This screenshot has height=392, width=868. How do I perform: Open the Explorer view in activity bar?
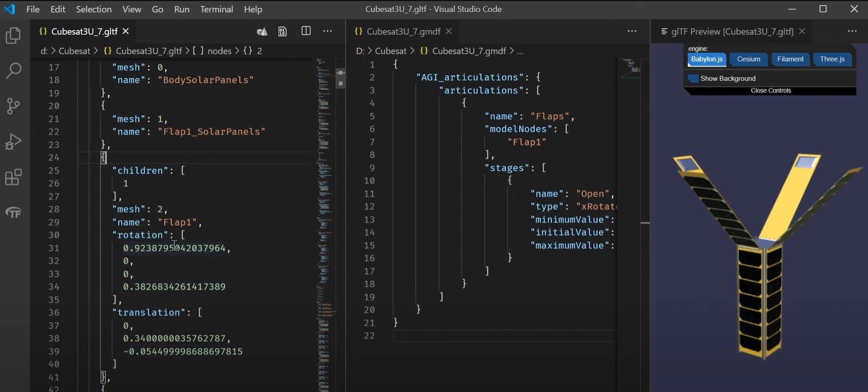[13, 36]
